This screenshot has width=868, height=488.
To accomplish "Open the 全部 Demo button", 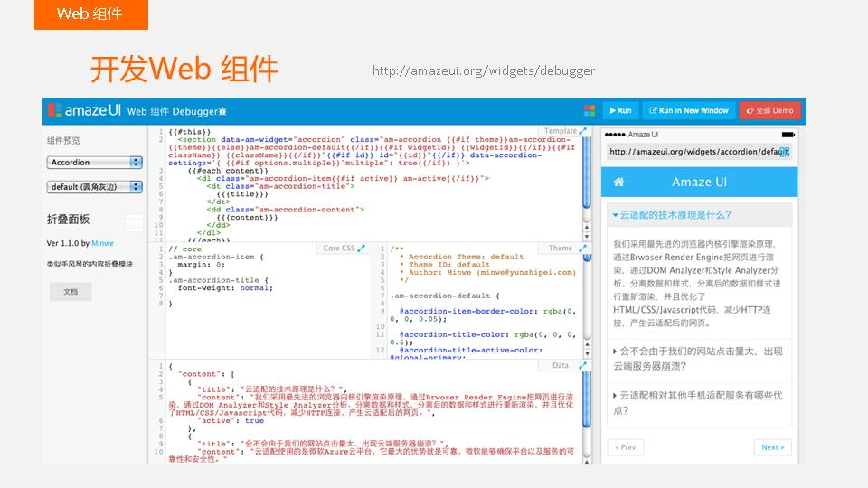I will coord(769,110).
